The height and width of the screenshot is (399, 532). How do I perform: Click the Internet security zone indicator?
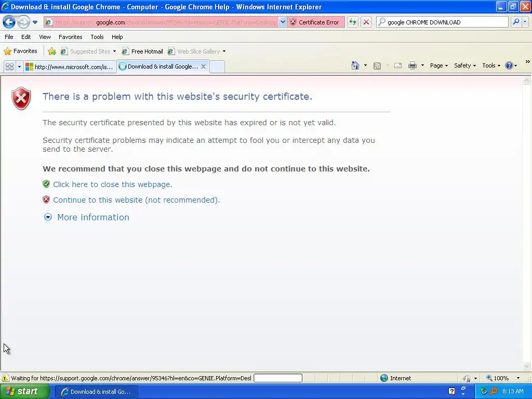tap(395, 378)
